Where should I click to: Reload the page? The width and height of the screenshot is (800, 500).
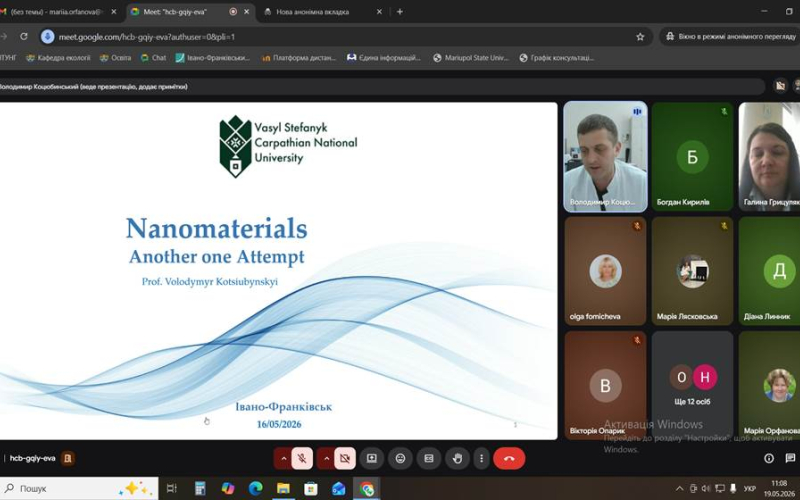click(x=23, y=36)
